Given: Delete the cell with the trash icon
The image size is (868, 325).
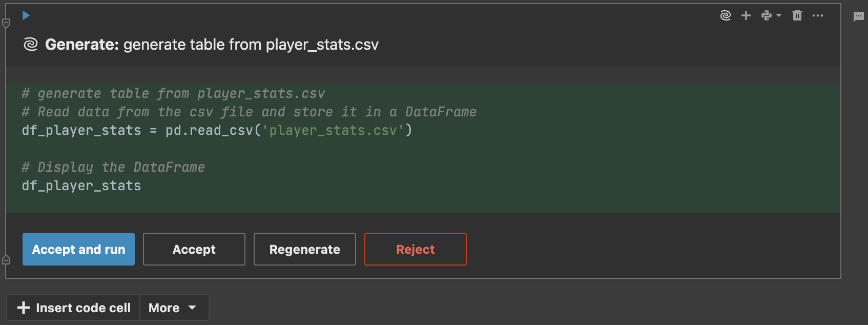Looking at the screenshot, I should pos(797,15).
